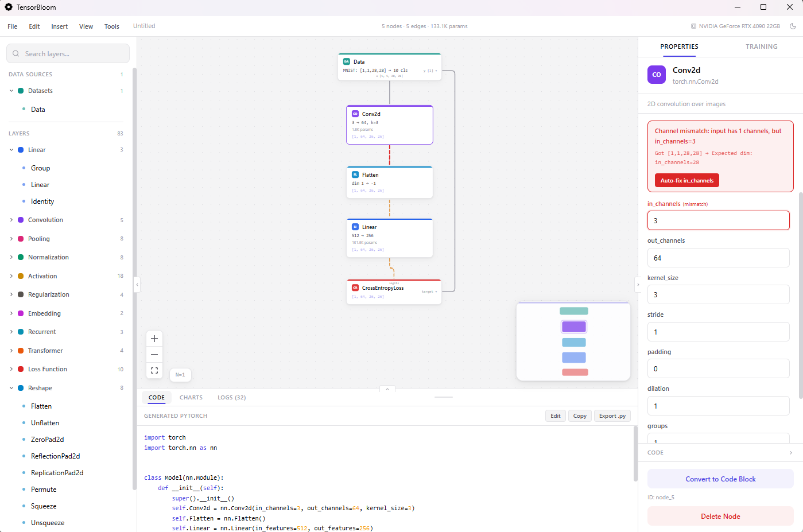This screenshot has height=532, width=803.
Task: Click the TensorBloom gear logo
Action: point(8,7)
